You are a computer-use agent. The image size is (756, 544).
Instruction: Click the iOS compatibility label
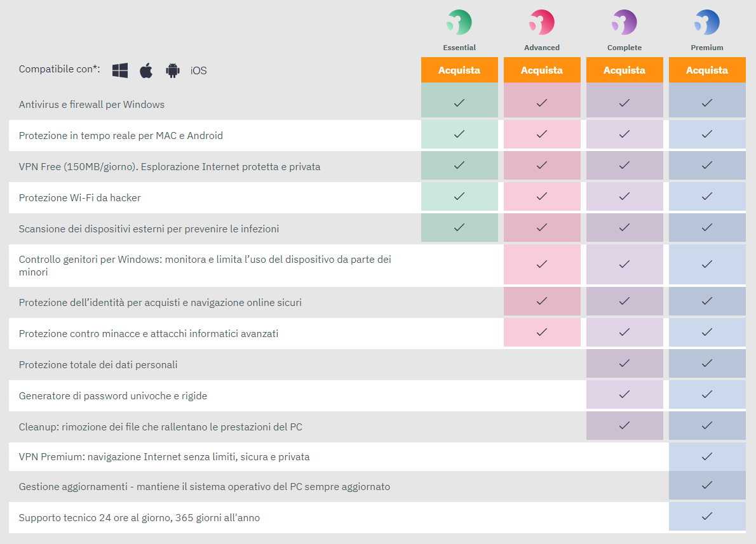199,71
